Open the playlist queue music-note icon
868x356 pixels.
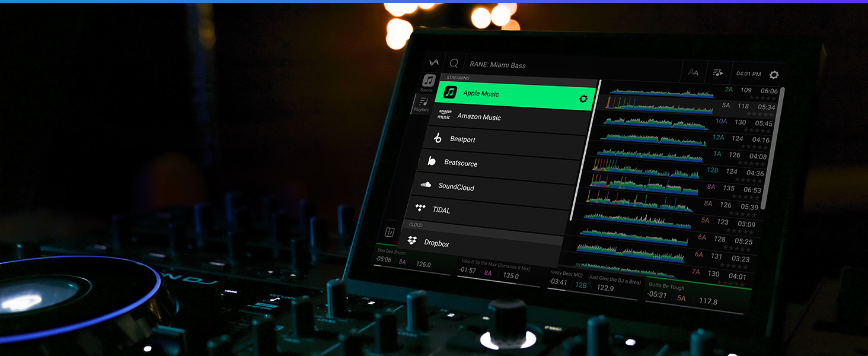(718, 73)
